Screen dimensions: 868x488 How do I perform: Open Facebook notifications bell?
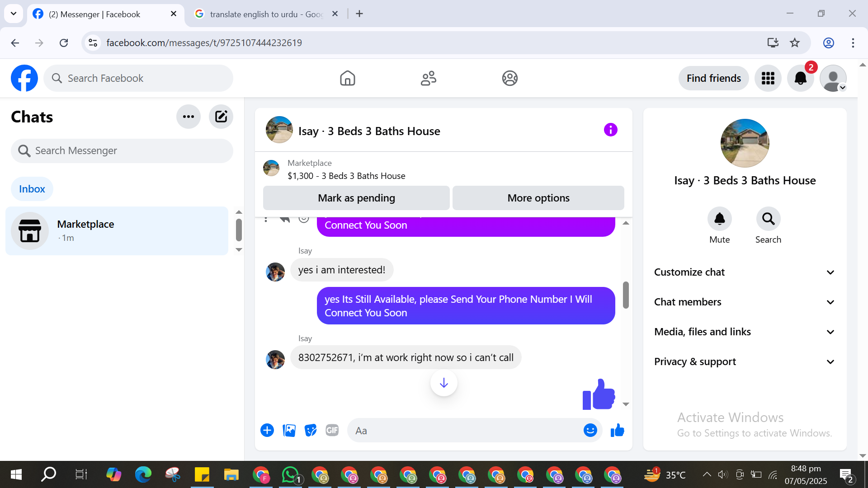(x=800, y=78)
